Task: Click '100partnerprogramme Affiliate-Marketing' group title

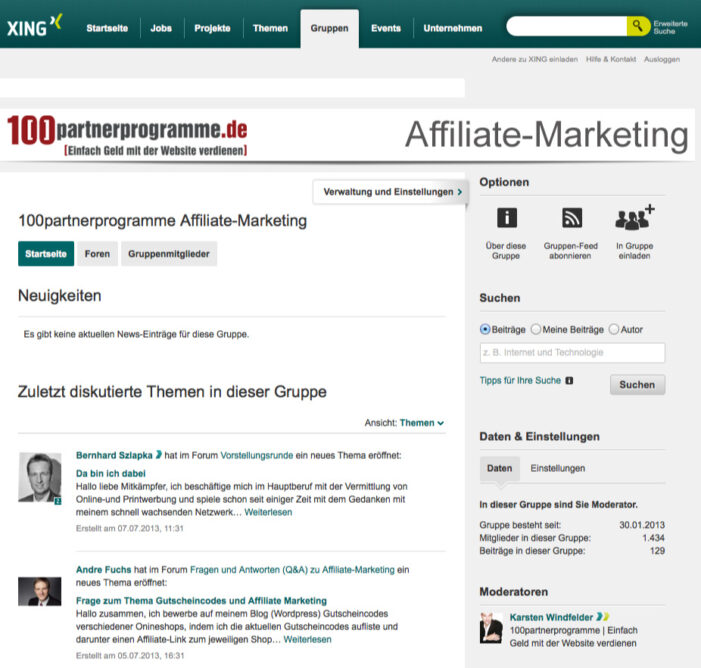Action: tap(162, 220)
